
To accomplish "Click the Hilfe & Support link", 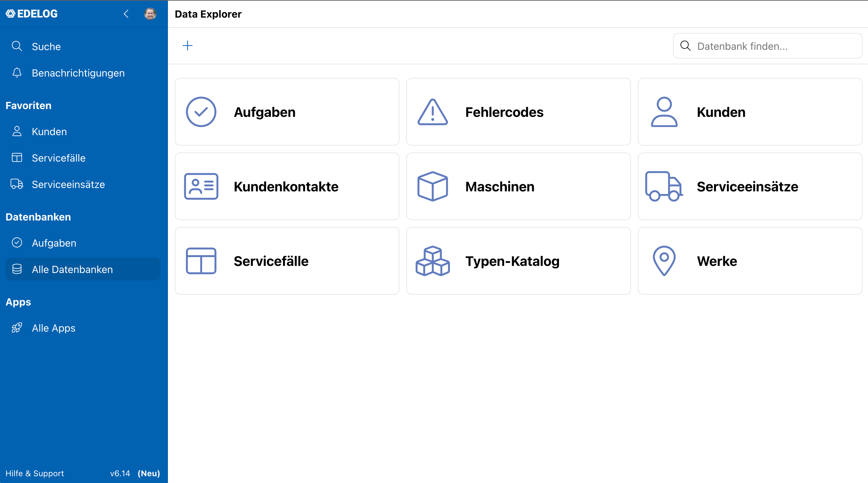I will pos(35,473).
